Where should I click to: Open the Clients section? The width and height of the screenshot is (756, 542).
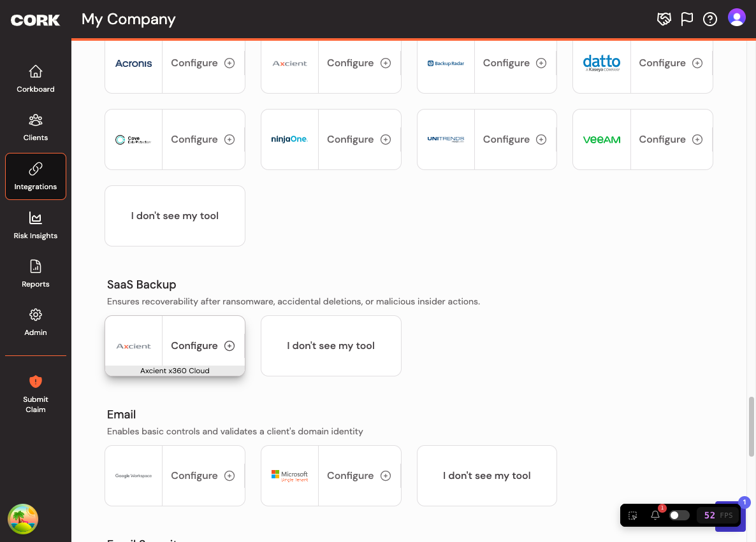click(x=35, y=127)
